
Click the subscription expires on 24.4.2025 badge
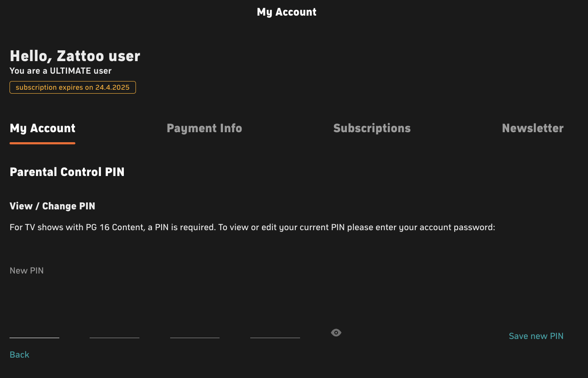click(73, 87)
